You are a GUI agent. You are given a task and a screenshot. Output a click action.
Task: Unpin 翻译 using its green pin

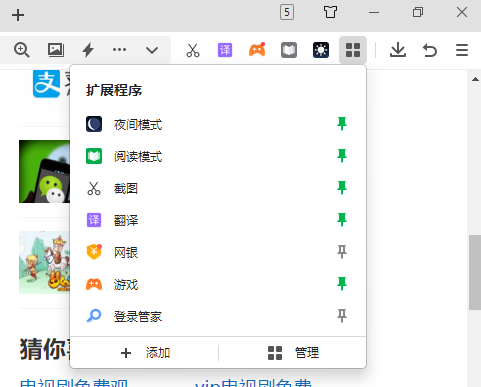[x=342, y=220]
